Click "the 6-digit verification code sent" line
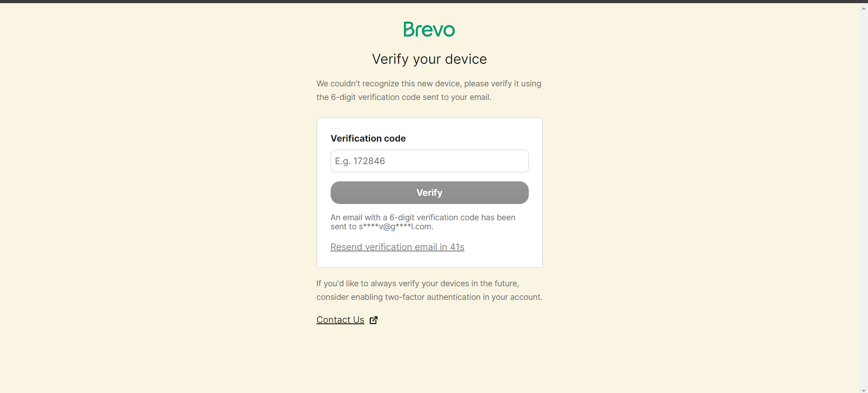This screenshot has width=868, height=393. 403,97
